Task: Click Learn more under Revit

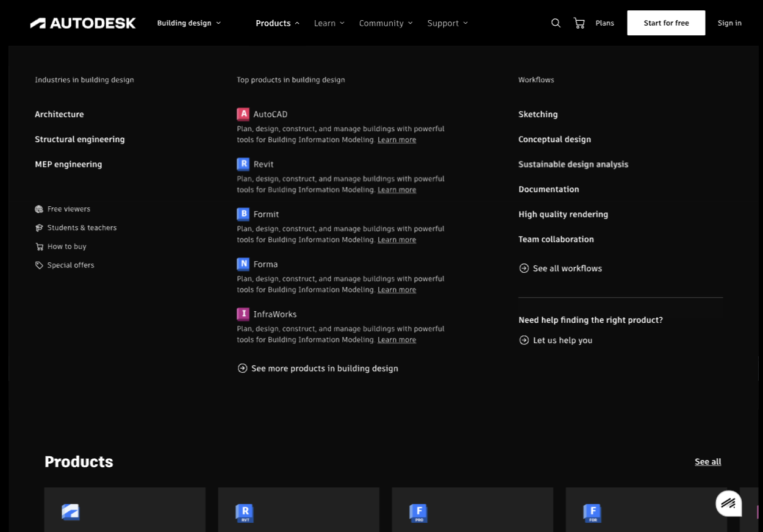Action: (x=397, y=190)
